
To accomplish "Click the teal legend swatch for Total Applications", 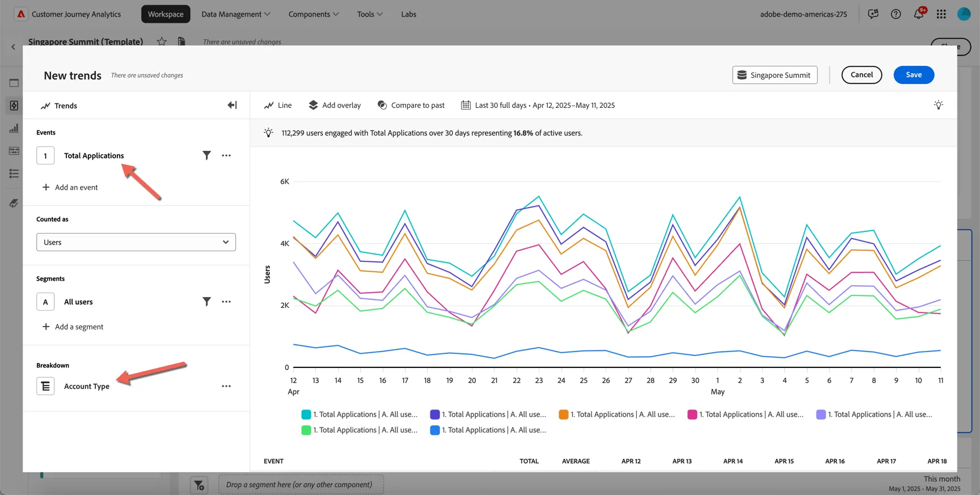I will 306,414.
